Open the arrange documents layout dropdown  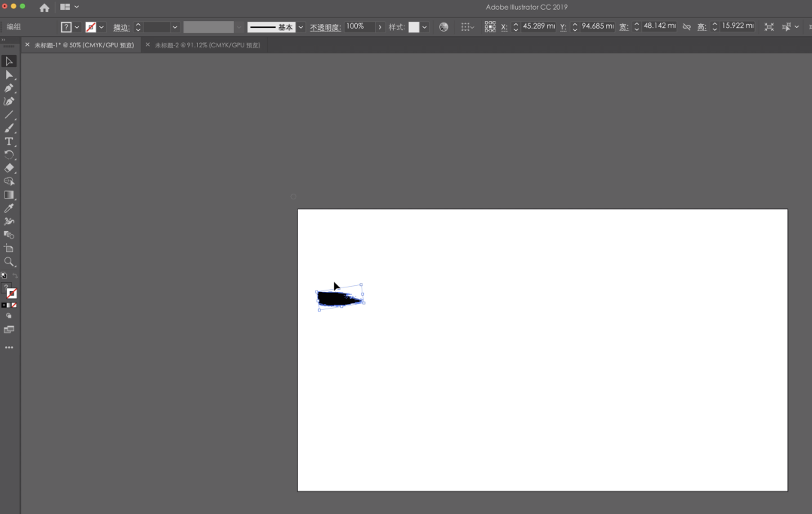pyautogui.click(x=69, y=8)
